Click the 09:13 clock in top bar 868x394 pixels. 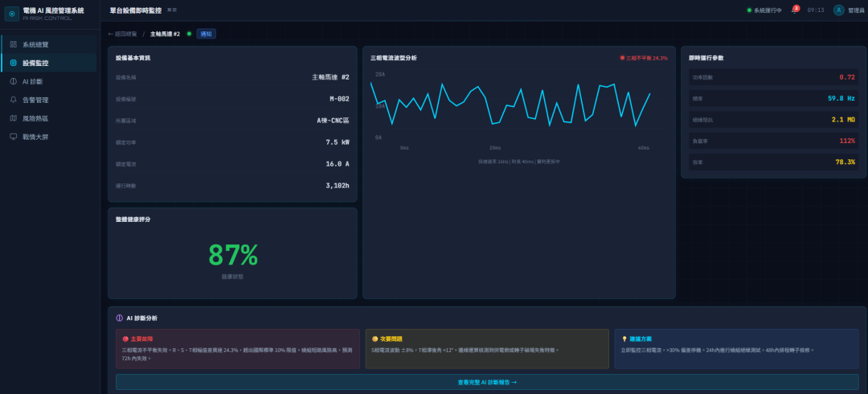coord(816,10)
